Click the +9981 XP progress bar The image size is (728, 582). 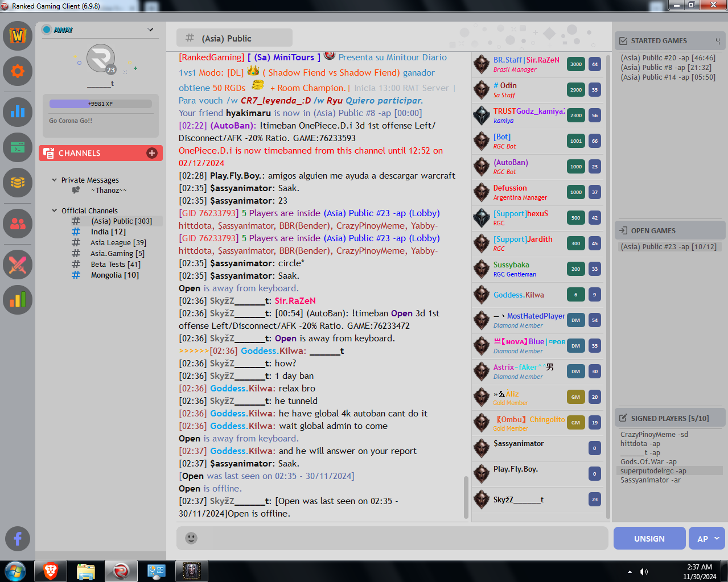[101, 104]
